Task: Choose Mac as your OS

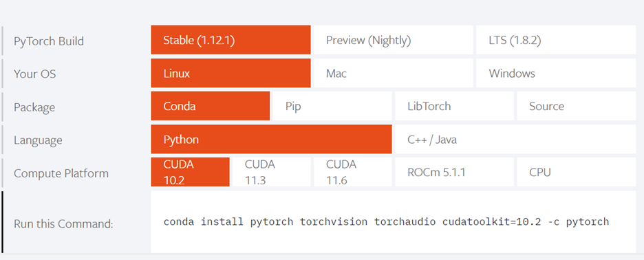Action: [x=394, y=73]
